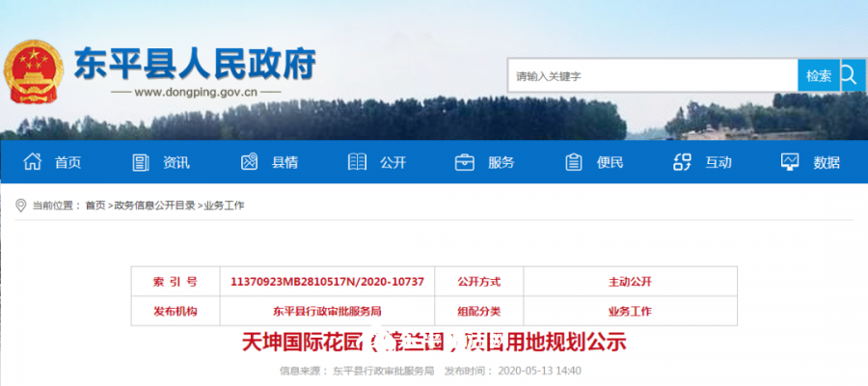868x386 pixels.
Task: Click the 发布机构 table label
Action: click(175, 312)
